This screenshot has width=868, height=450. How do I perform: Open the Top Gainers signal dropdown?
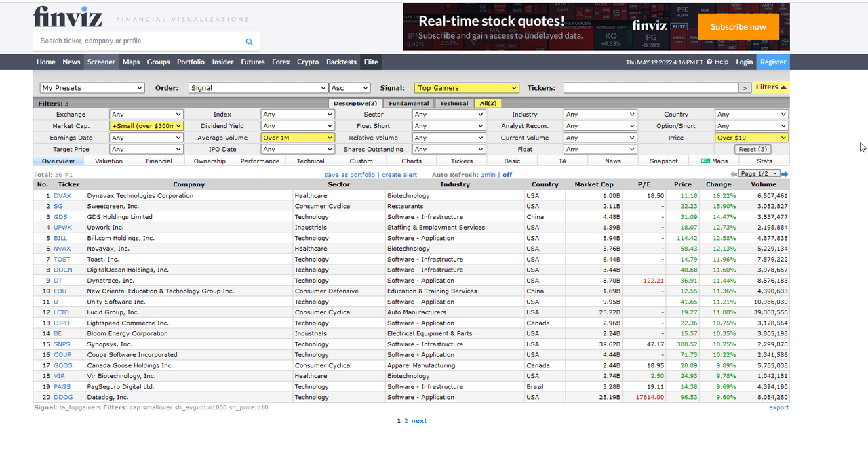467,88
